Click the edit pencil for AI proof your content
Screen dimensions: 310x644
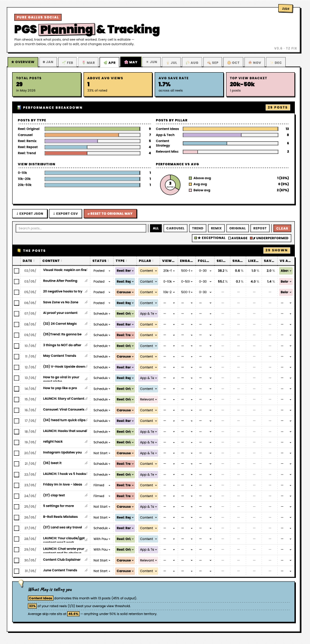coord(86,313)
